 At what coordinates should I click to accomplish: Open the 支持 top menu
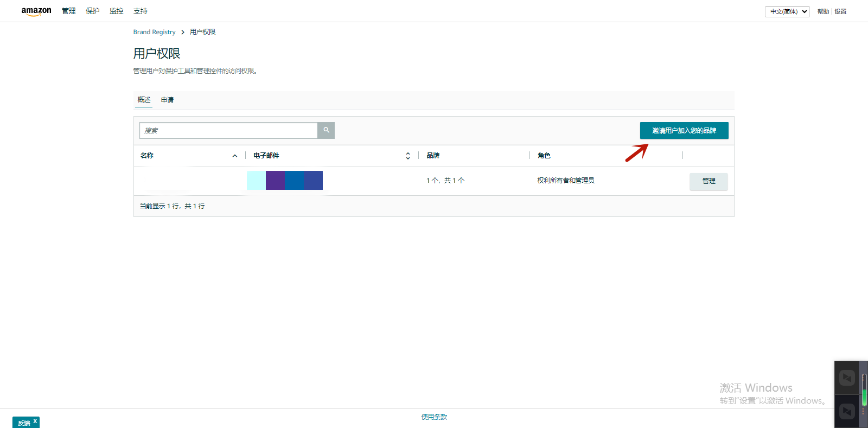[141, 11]
